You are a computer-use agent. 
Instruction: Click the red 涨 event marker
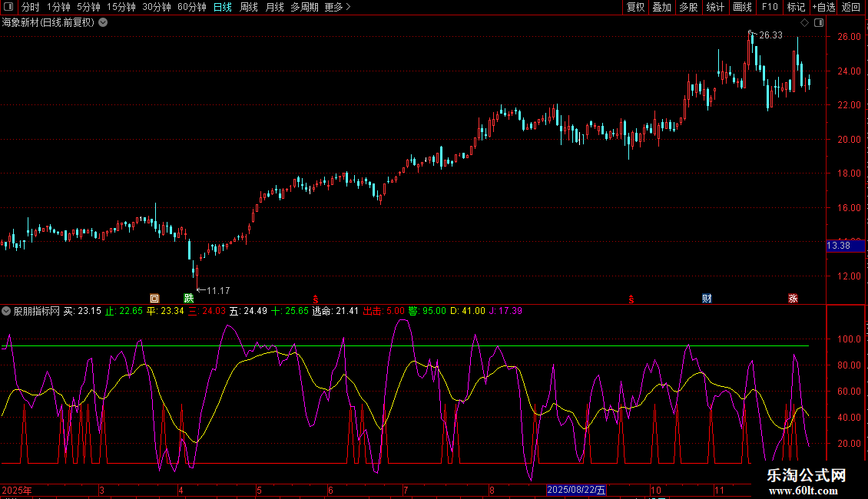point(792,299)
